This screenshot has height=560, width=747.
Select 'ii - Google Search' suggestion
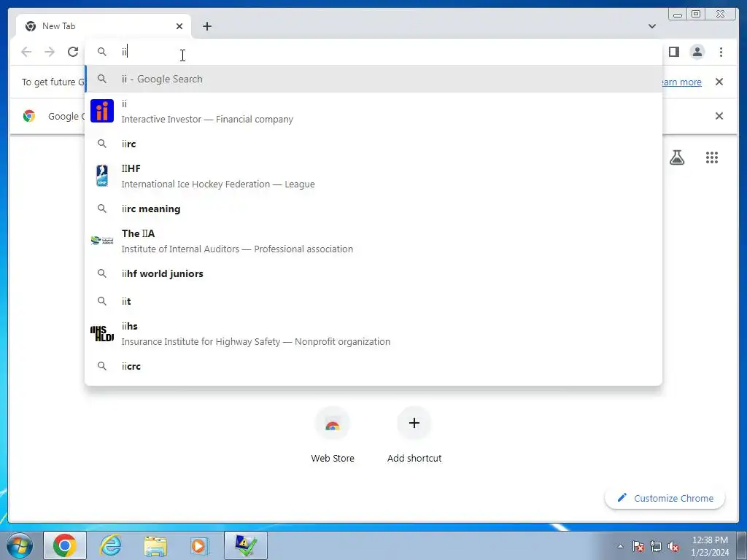click(374, 79)
